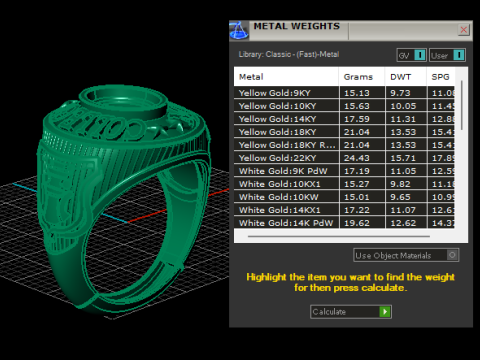Click the horizontal scrollbar under the table
480x360 pixels.
point(339,236)
